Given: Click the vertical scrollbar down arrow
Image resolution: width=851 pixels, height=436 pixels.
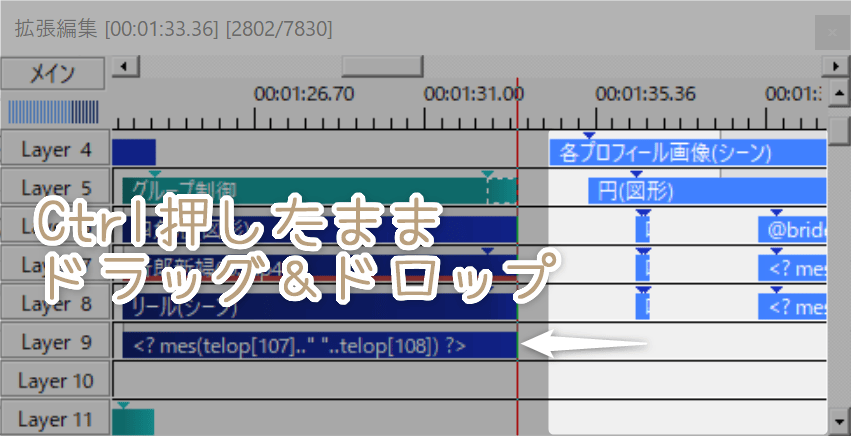Looking at the screenshot, I should [839, 420].
